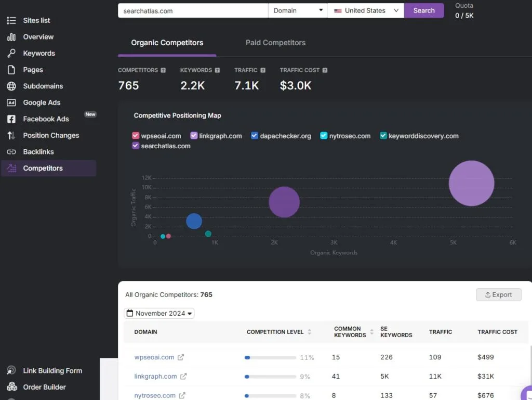The image size is (532, 400).
Task: Click the largest light purple chart bubble
Action: [471, 184]
